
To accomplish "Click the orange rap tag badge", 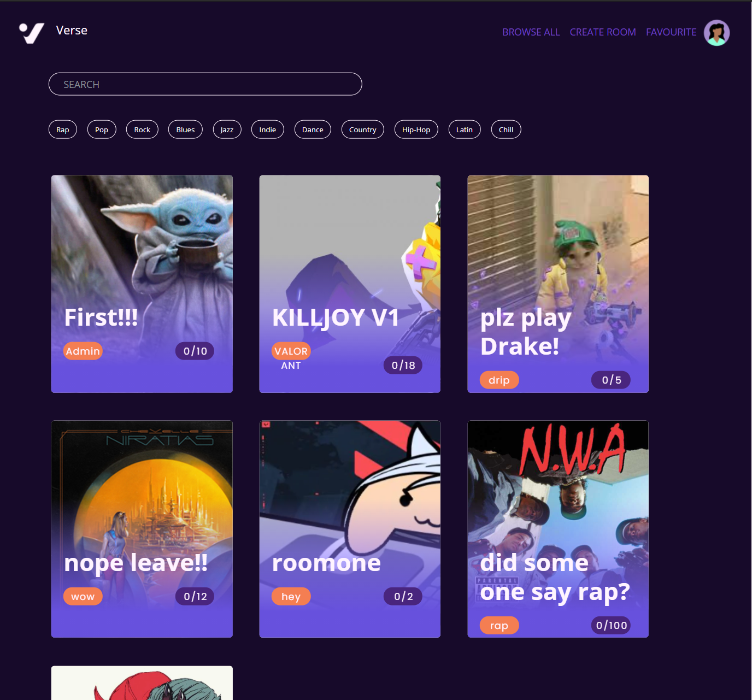I will pyautogui.click(x=499, y=625).
